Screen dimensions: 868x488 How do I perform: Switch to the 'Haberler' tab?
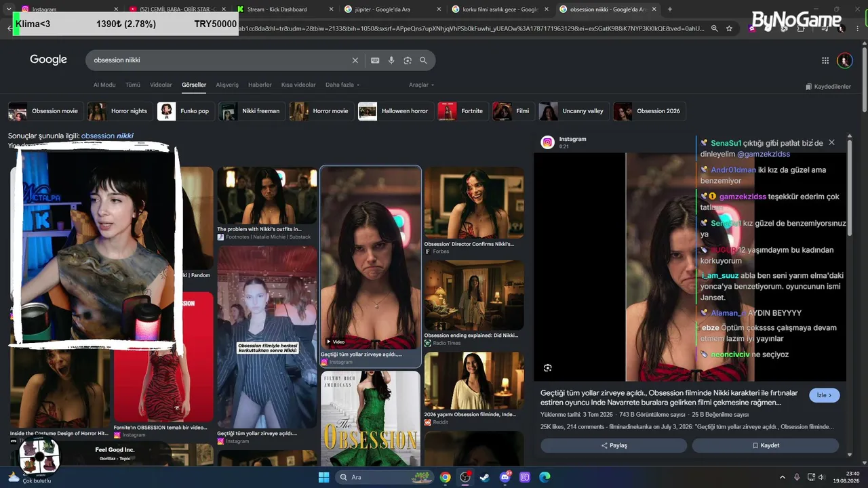point(260,85)
